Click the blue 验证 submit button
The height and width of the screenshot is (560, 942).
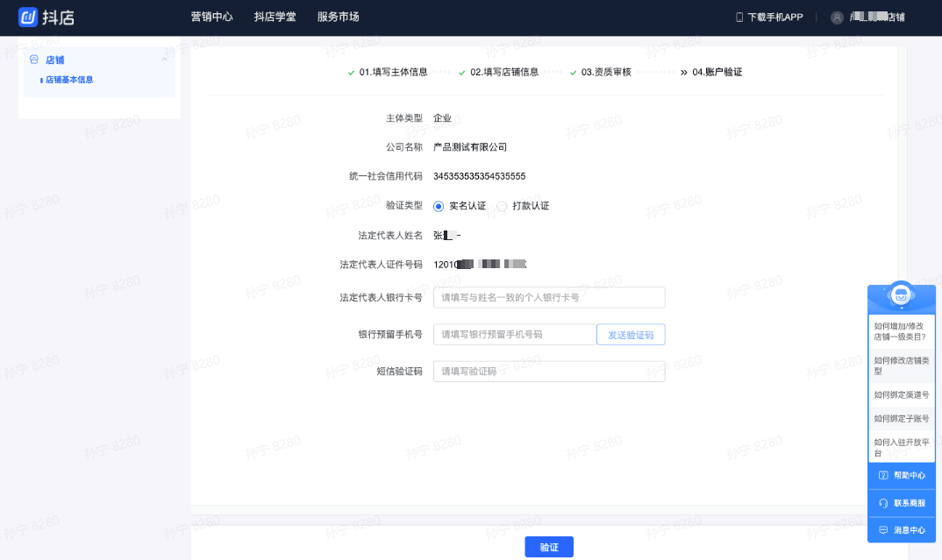pyautogui.click(x=548, y=546)
